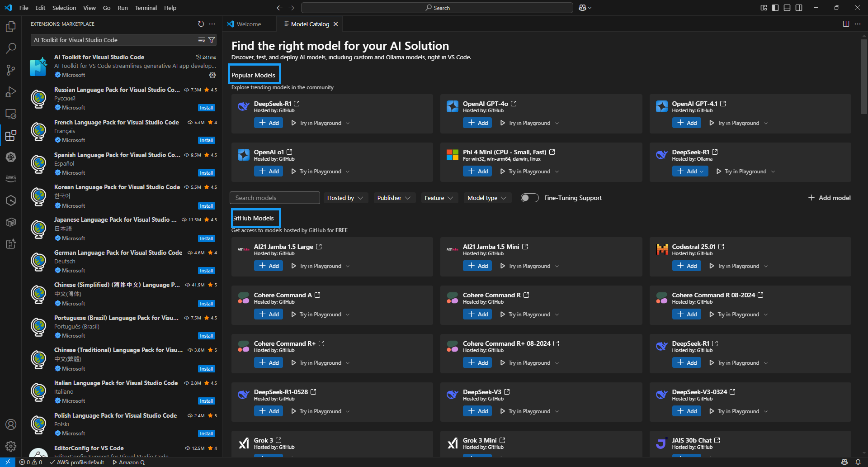Expand the Hosted by filter dropdown
Viewport: 868px width, 467px height.
(x=345, y=198)
